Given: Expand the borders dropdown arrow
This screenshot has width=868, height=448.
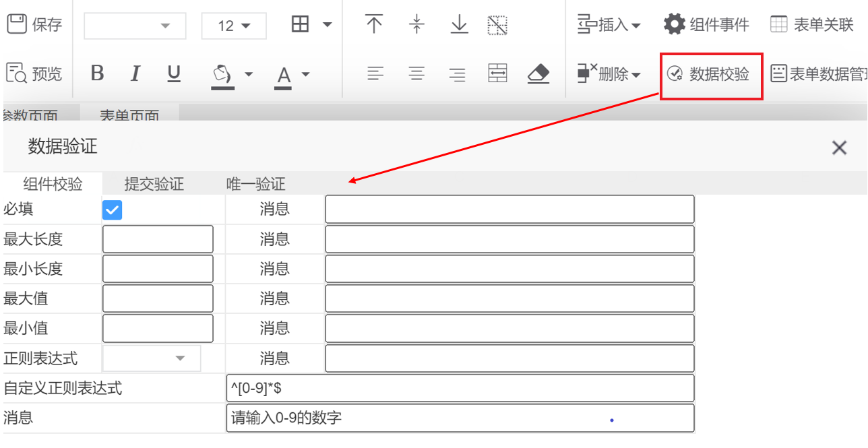Looking at the screenshot, I should (328, 25).
